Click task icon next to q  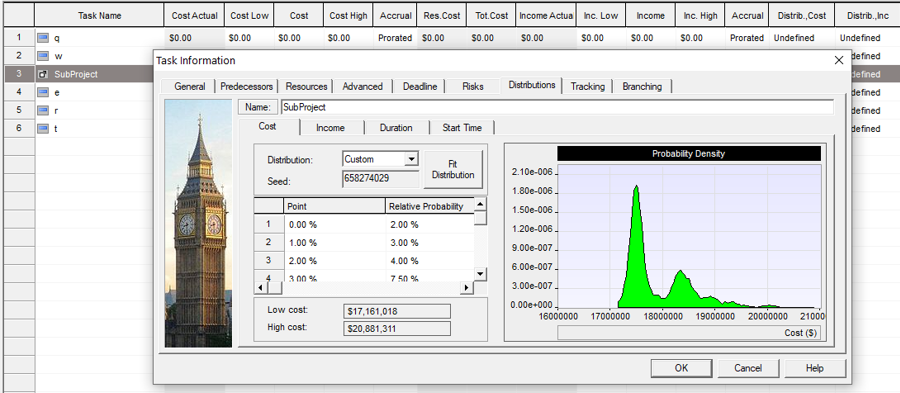point(43,38)
